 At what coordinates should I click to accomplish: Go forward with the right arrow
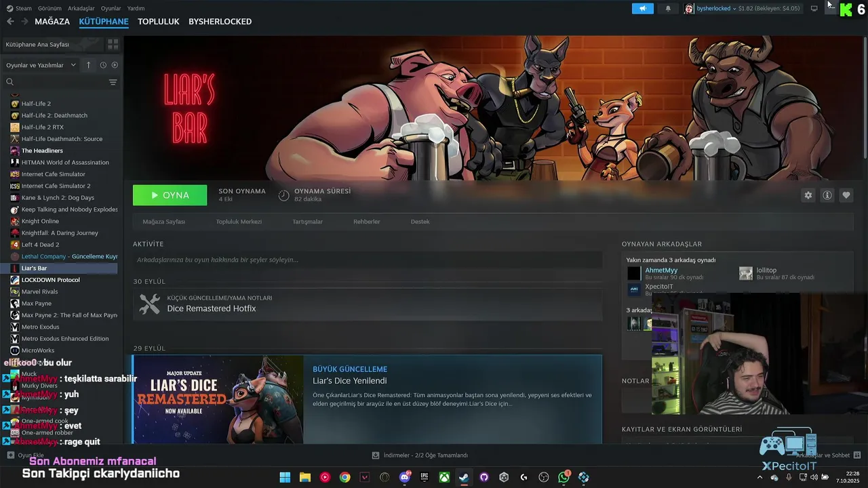(x=24, y=22)
